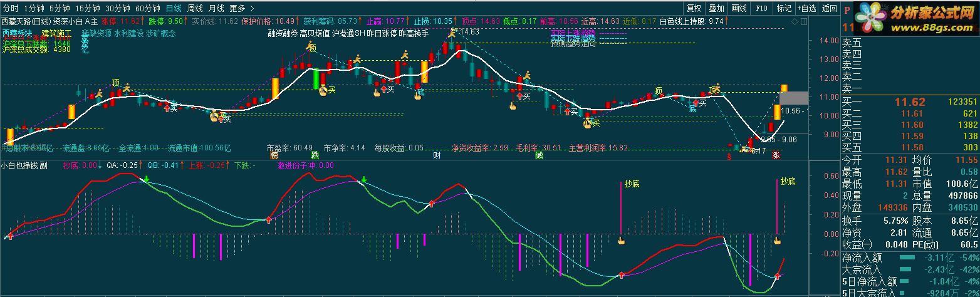Open the 涉矿概念 concept link
This screenshot has height=297, width=980.
coord(161,33)
